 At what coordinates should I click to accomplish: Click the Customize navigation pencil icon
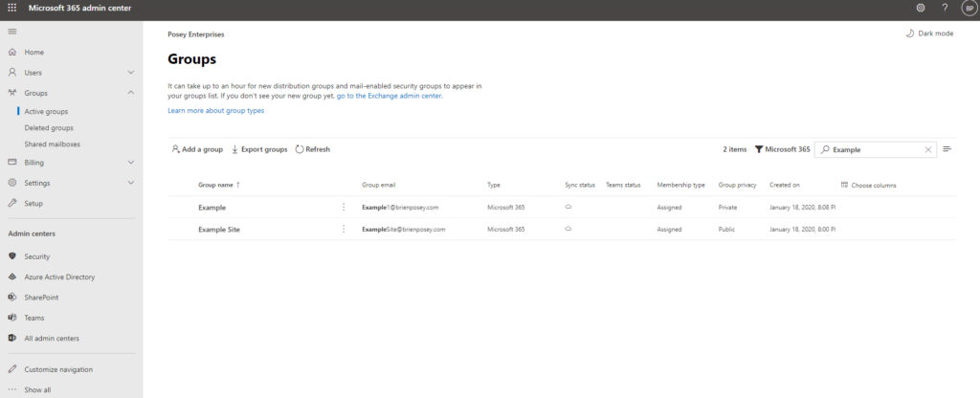click(x=11, y=369)
